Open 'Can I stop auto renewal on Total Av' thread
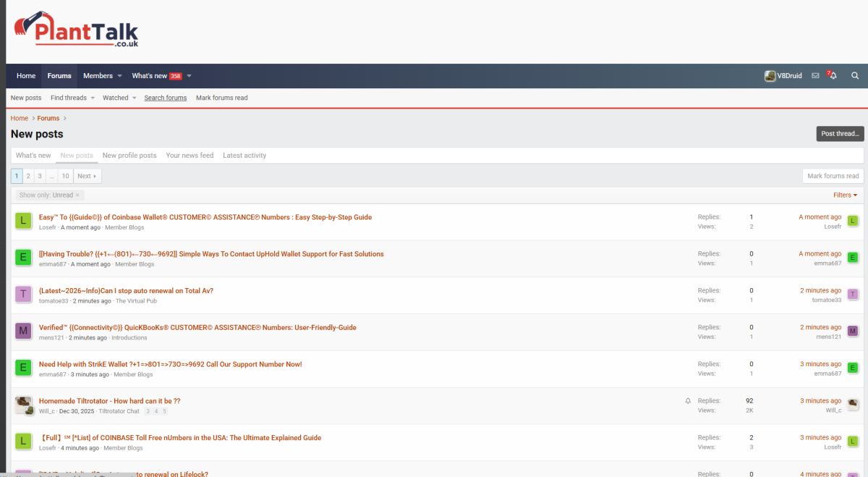 126,291
